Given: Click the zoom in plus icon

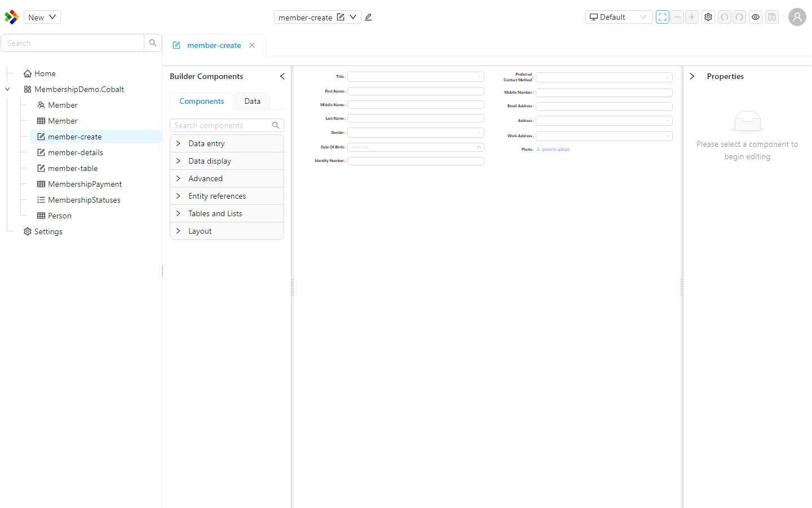Looking at the screenshot, I should (x=692, y=17).
